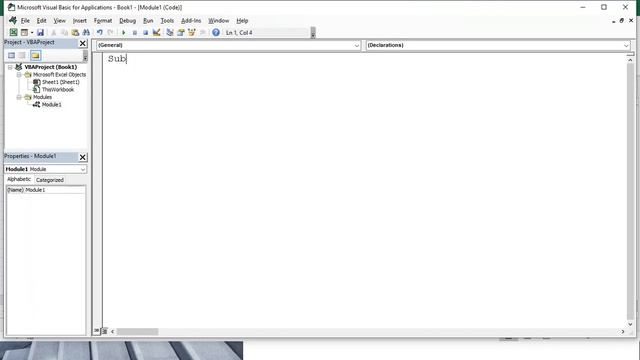Open the toolbar options overflow arrow
Screen dimensions: 640x360
tap(313, 33)
